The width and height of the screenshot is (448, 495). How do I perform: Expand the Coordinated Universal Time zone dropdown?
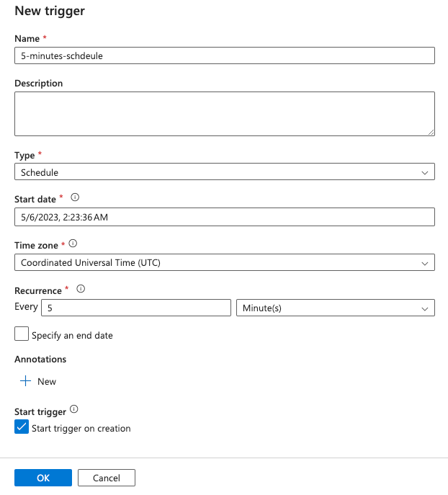pyautogui.click(x=224, y=263)
